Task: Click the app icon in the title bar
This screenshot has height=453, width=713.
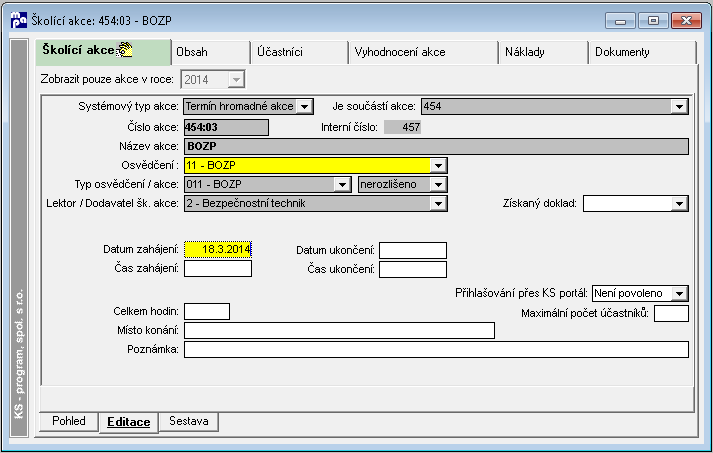Action: [19, 20]
